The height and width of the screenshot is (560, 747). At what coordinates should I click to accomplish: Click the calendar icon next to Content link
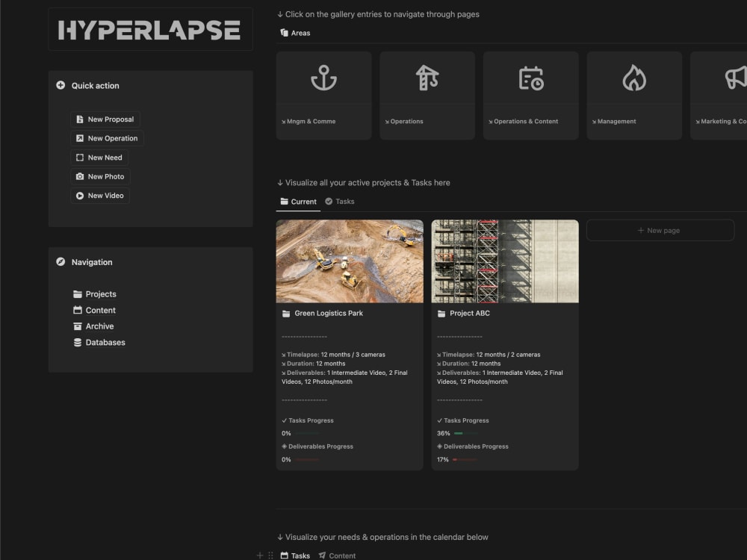(78, 310)
